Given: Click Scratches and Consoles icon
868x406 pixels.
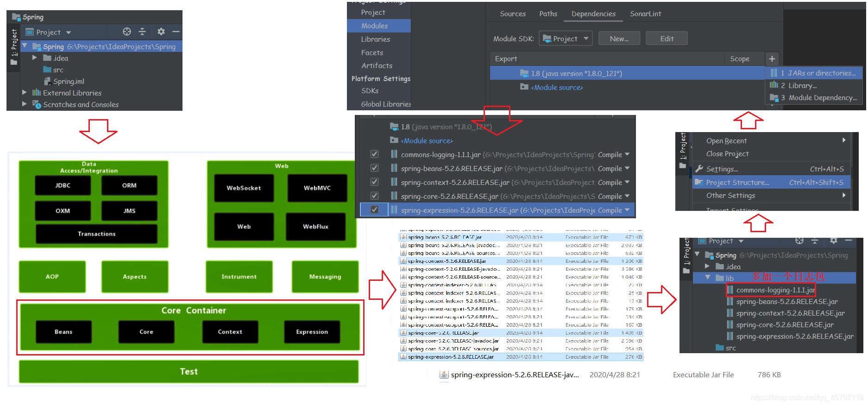Looking at the screenshot, I should coord(37,104).
